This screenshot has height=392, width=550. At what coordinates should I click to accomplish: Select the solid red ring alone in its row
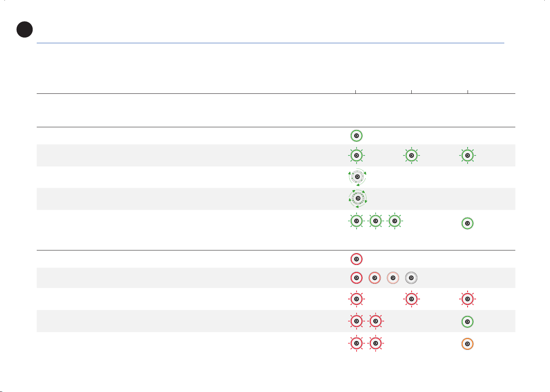(x=356, y=259)
